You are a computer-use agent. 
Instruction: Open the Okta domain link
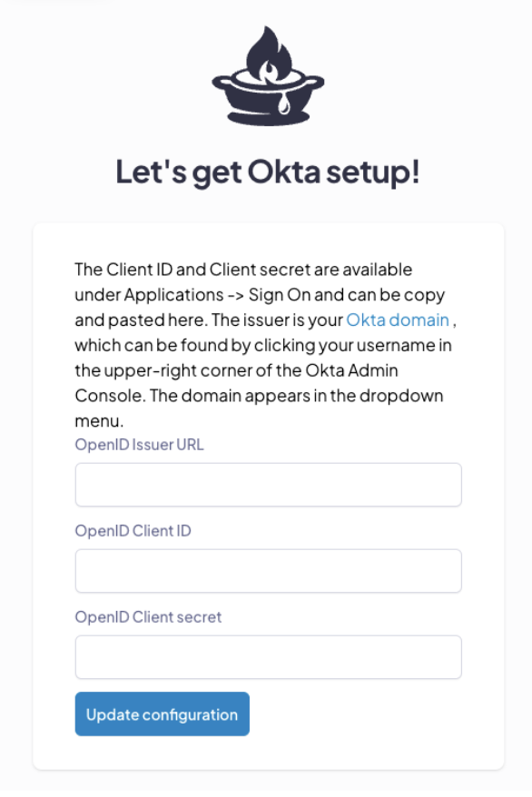coord(398,320)
